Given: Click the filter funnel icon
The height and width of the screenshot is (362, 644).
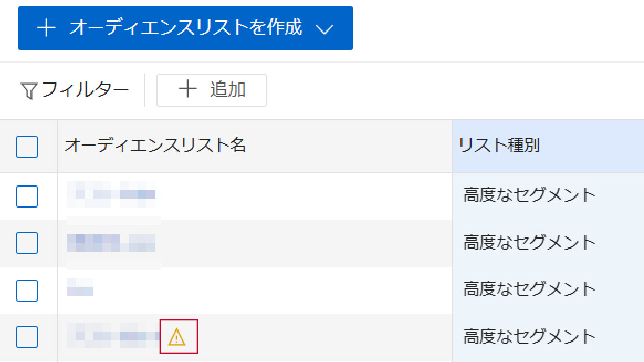Looking at the screenshot, I should [29, 91].
